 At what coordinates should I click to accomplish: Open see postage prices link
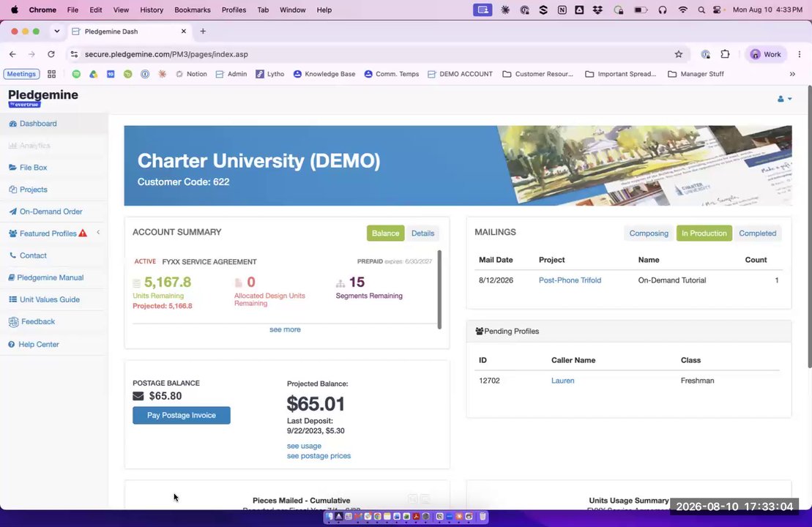click(319, 456)
